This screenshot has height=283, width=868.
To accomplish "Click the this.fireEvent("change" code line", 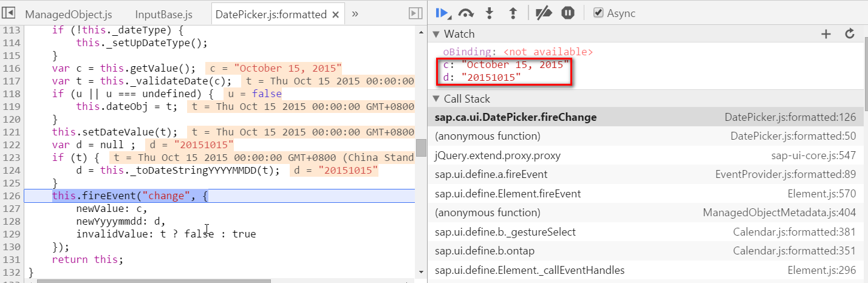I will [131, 196].
